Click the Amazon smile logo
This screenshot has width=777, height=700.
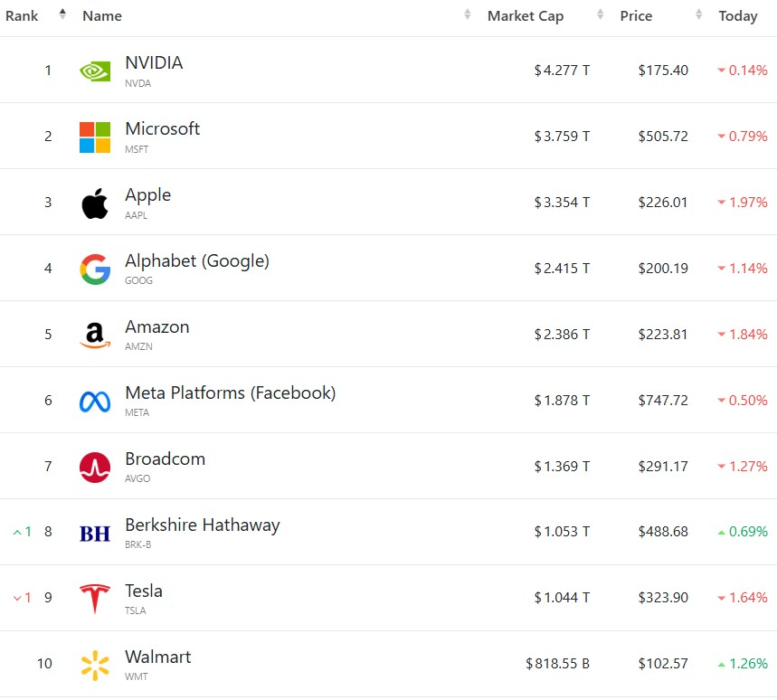(95, 335)
